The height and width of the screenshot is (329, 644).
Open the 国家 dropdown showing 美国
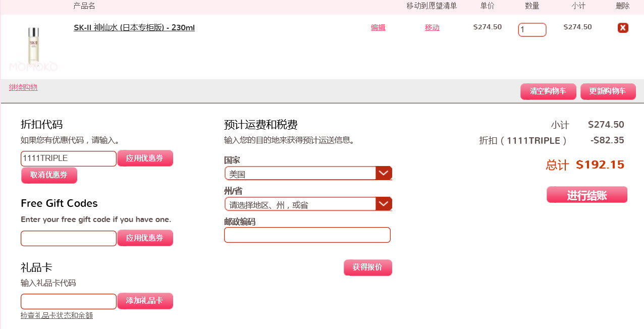(308, 174)
